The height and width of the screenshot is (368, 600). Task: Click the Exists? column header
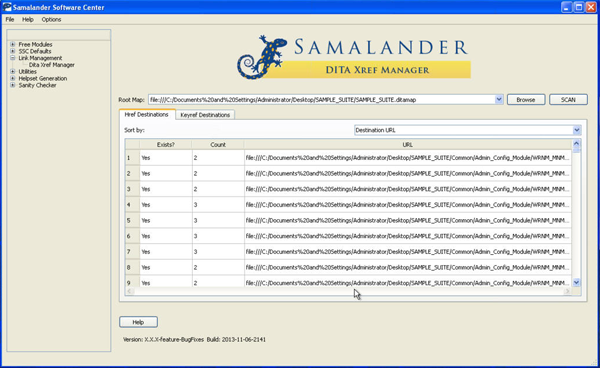166,145
